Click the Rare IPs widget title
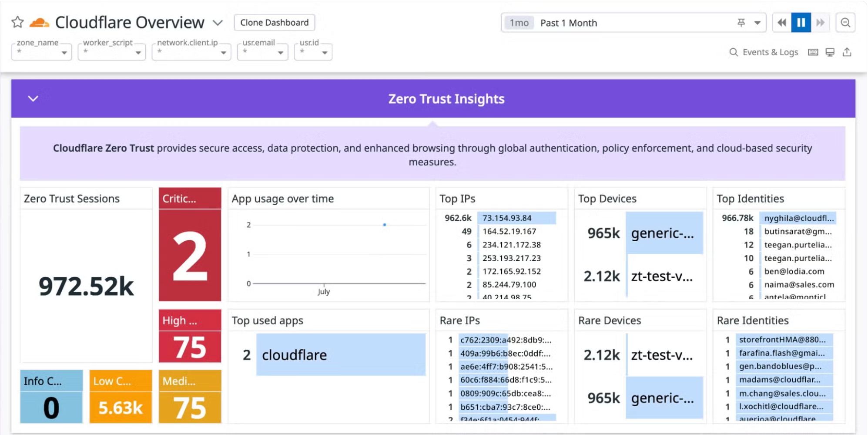Image resolution: width=868 pixels, height=435 pixels. 460,320
